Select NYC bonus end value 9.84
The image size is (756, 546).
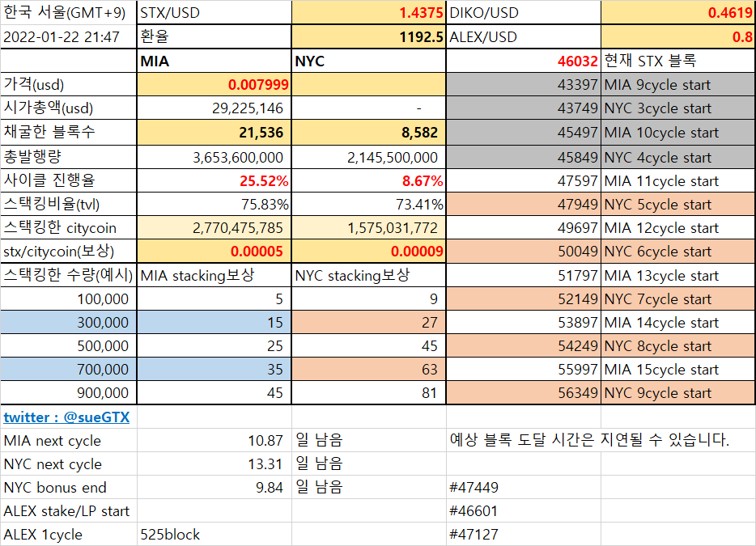tap(214, 487)
